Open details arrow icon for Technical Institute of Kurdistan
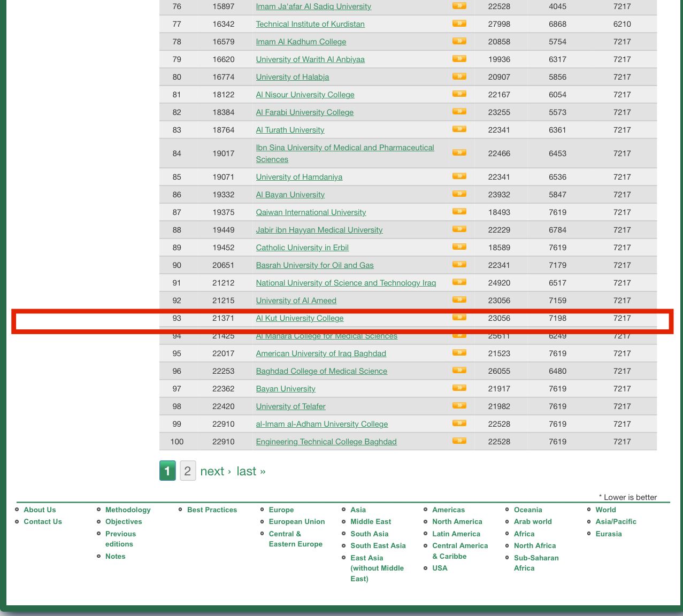The width and height of the screenshot is (683, 616). click(459, 24)
